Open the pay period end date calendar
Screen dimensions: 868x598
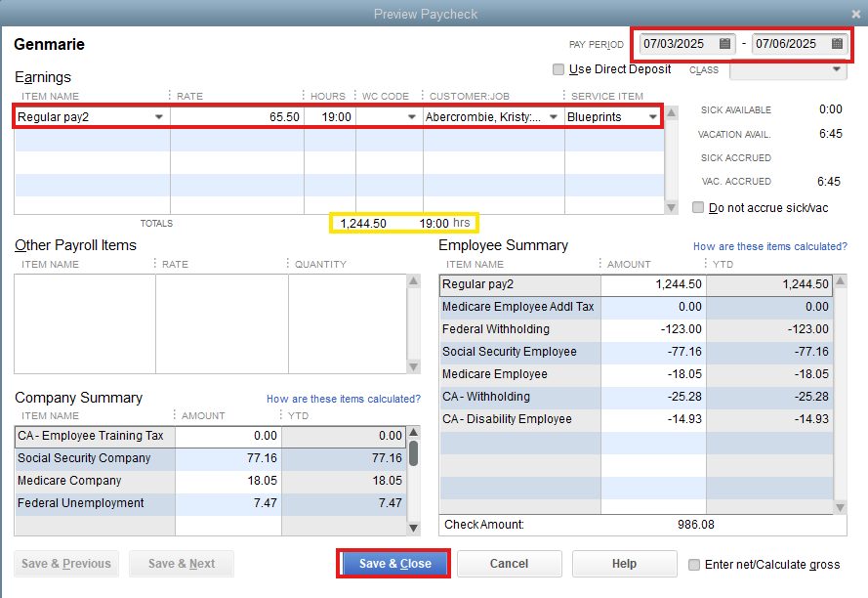click(x=837, y=43)
